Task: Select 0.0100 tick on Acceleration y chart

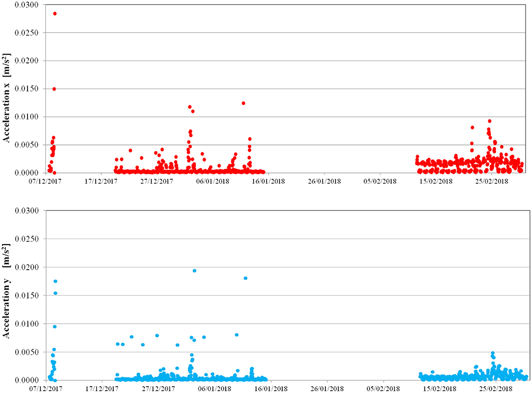Action: coord(27,324)
